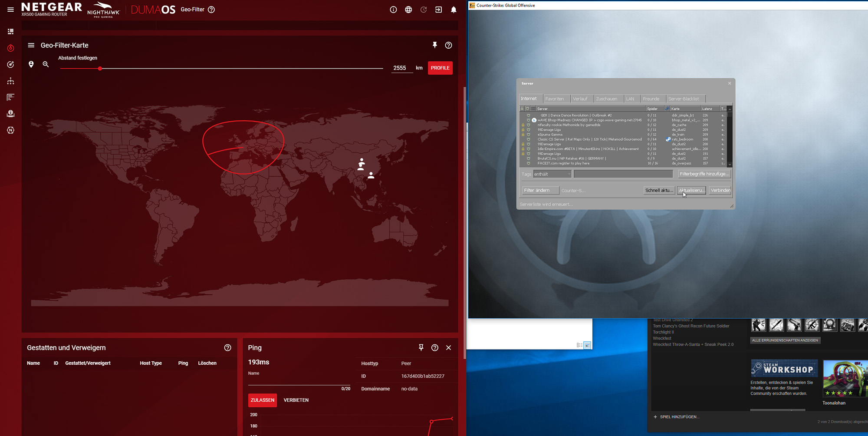This screenshot has width=868, height=436.
Task: Open the language globe icon
Action: (x=408, y=10)
